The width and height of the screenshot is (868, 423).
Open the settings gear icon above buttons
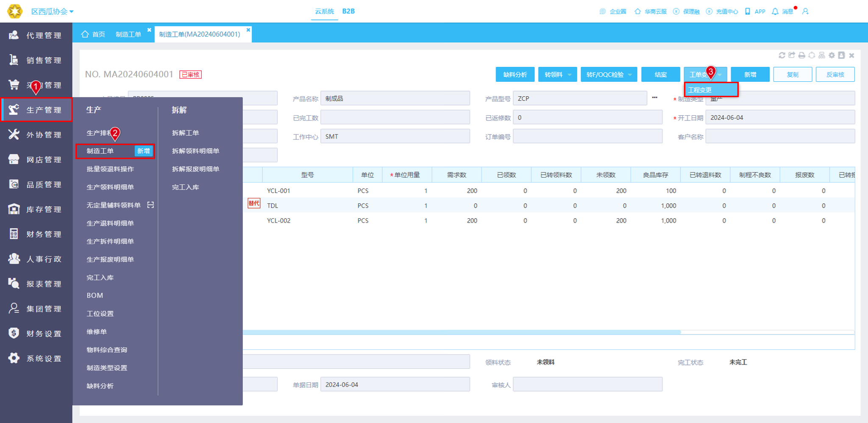tap(832, 56)
